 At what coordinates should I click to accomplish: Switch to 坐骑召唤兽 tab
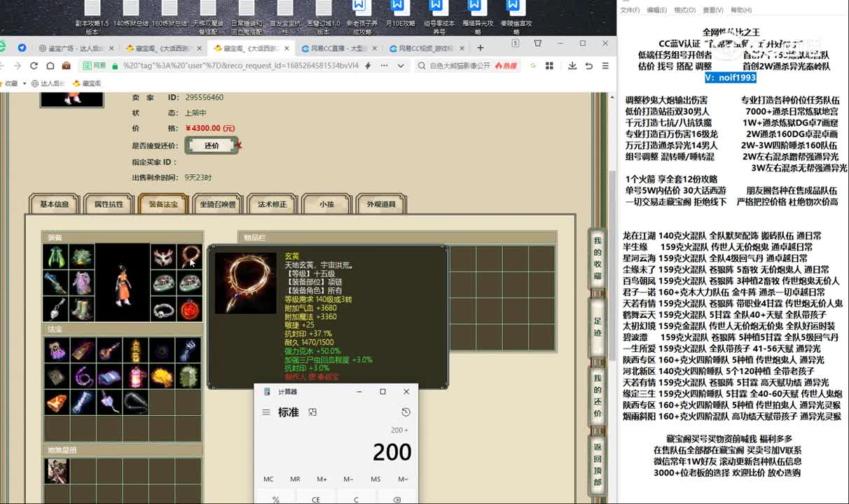(x=218, y=204)
